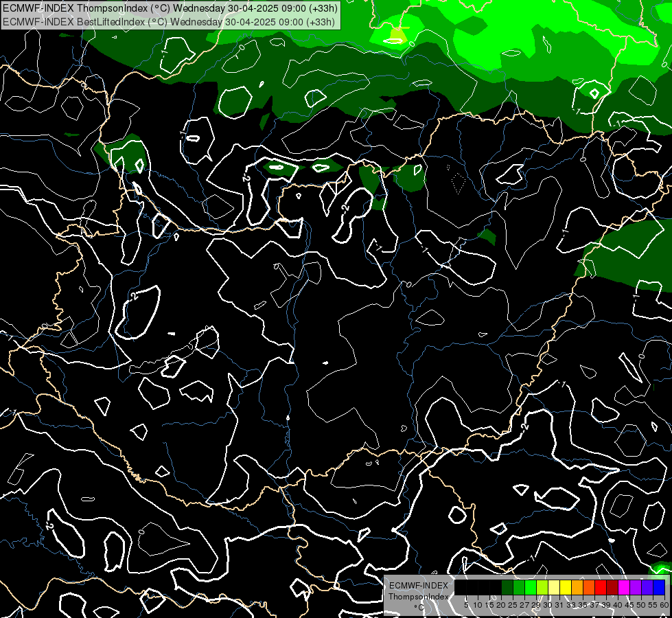The image size is (672, 618).
Task: Click legend tick value 60
Action: [664, 605]
